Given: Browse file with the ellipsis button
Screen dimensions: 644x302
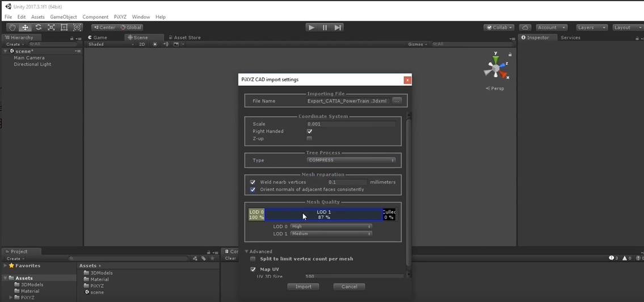Looking at the screenshot, I should point(397,100).
